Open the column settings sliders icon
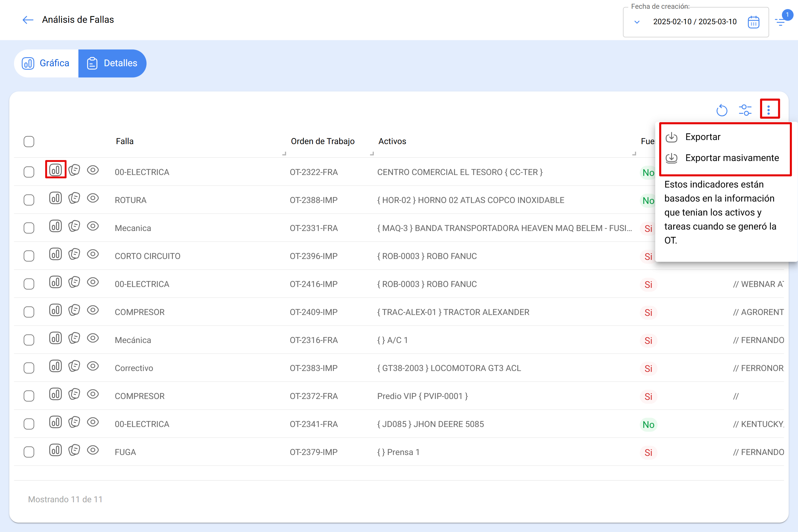The image size is (798, 532). [x=745, y=110]
